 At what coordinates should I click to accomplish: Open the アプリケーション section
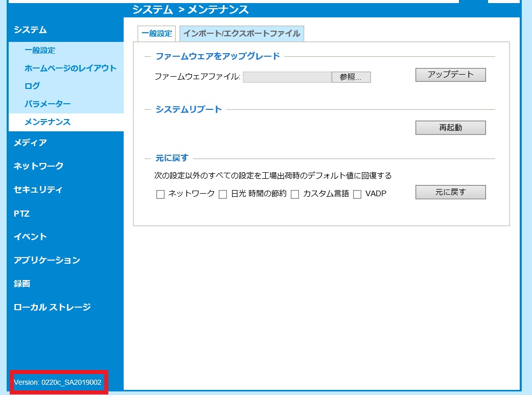[47, 260]
